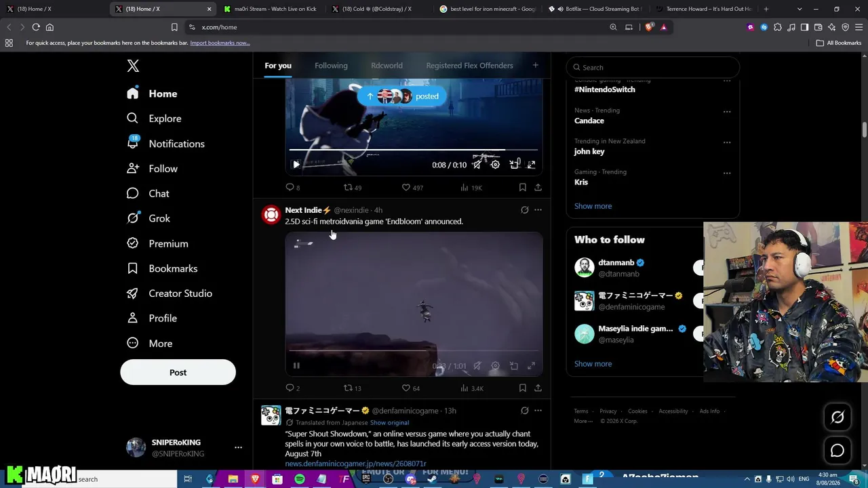The image size is (868, 488).
Task: Share the Endbloom post
Action: [x=538, y=388]
